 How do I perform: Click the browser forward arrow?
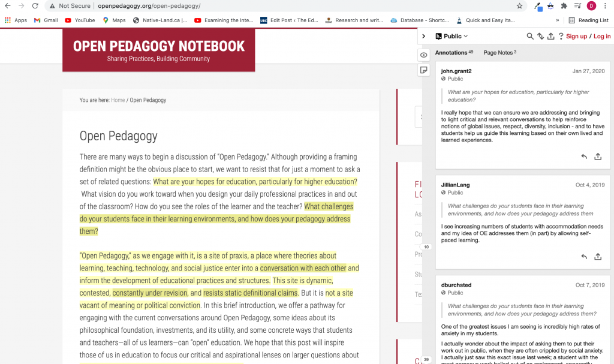click(x=21, y=6)
